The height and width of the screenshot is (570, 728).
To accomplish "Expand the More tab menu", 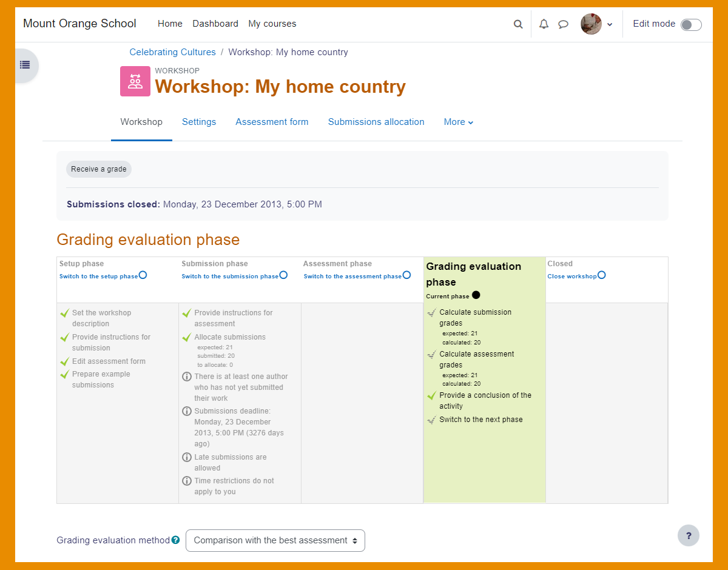I will pyautogui.click(x=459, y=122).
